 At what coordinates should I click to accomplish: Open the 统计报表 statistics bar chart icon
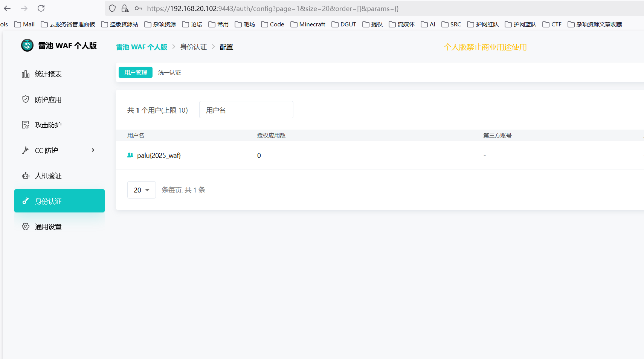click(26, 74)
